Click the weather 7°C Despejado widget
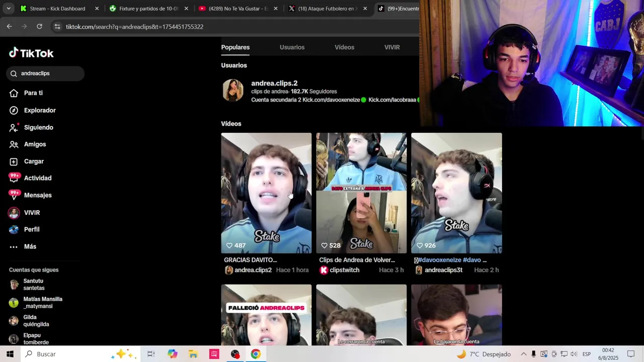The width and height of the screenshot is (644, 362). tap(483, 354)
